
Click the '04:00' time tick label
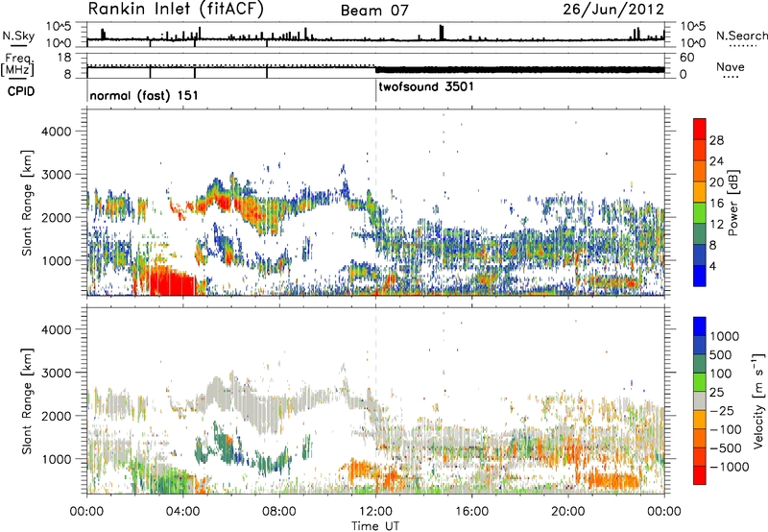coord(183,512)
